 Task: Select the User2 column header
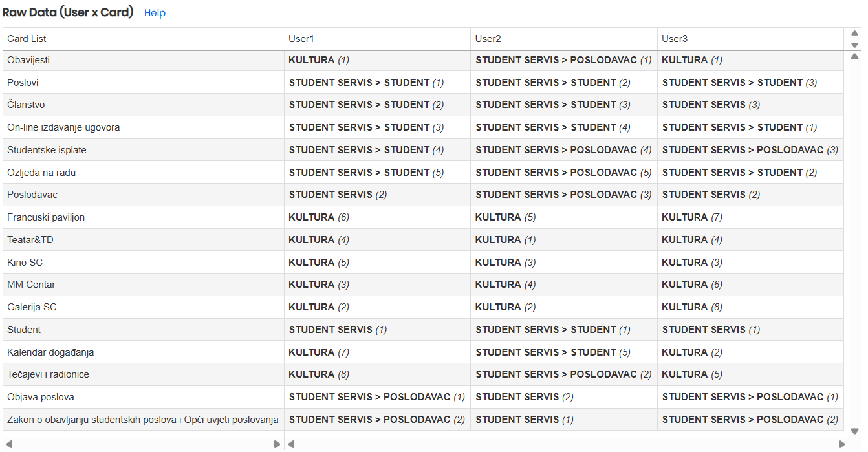tap(488, 39)
